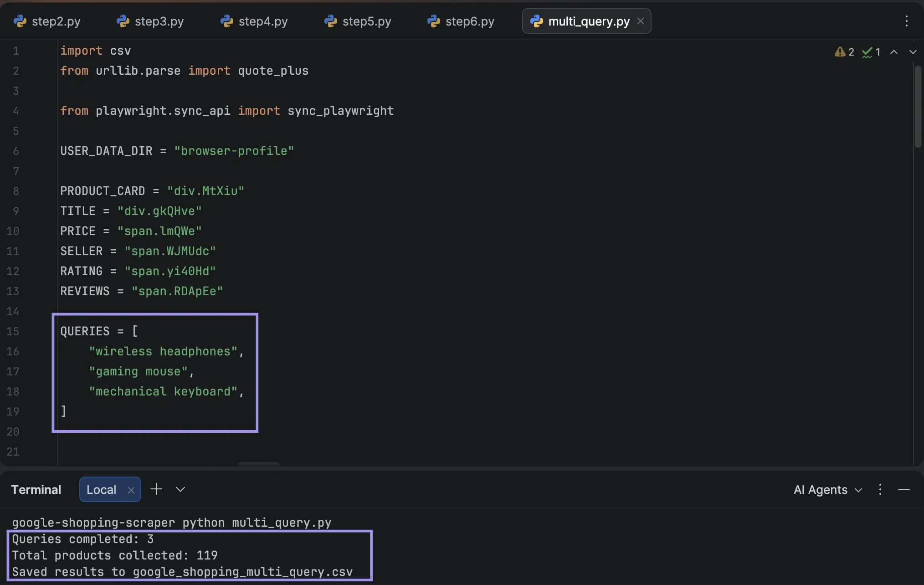
Task: Click the "Total products collected: 119" line
Action: click(x=115, y=555)
